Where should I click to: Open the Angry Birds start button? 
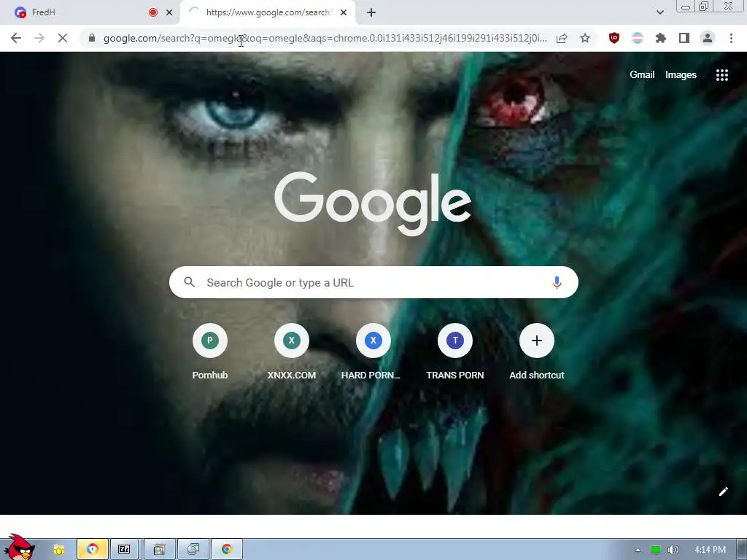coord(18,547)
